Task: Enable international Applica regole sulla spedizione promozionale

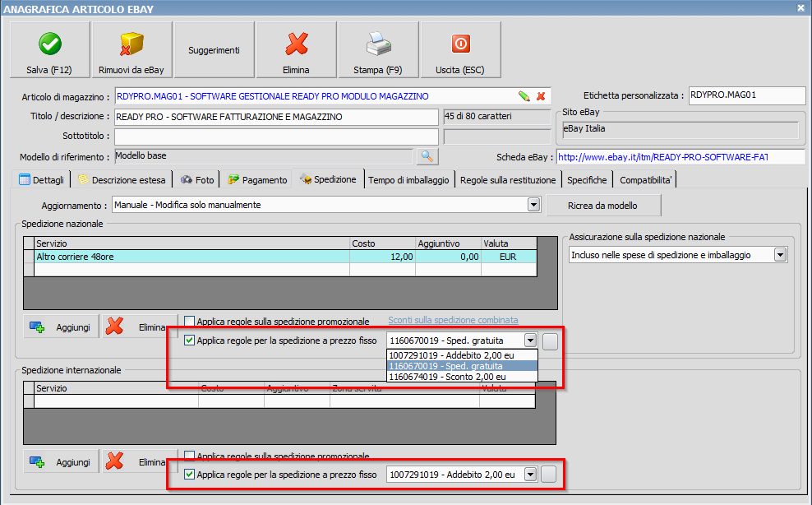Action: click(190, 456)
